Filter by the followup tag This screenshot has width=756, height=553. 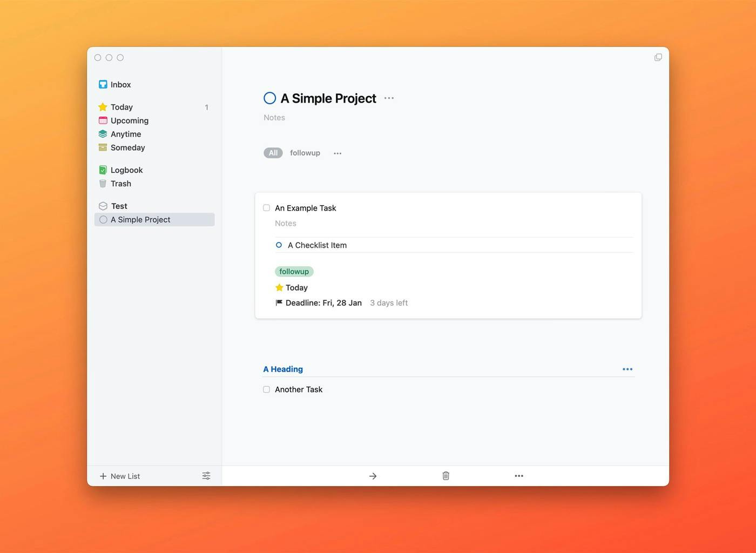point(305,153)
